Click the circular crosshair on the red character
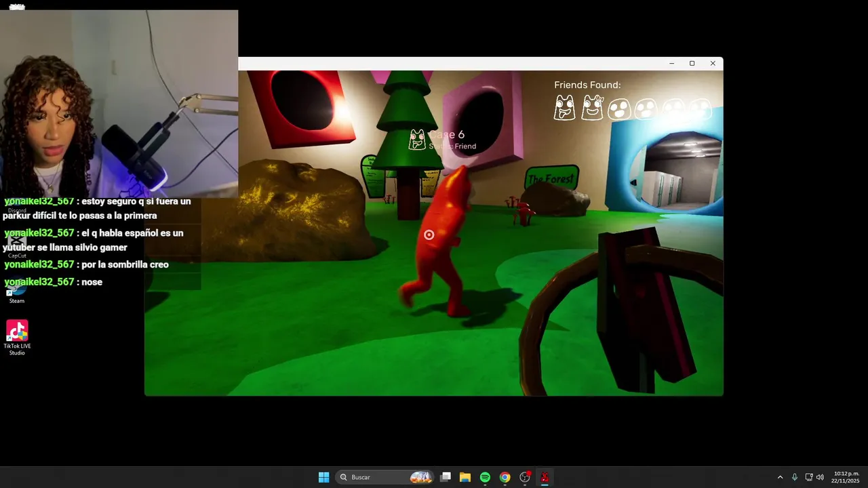This screenshot has height=488, width=868. pos(429,235)
